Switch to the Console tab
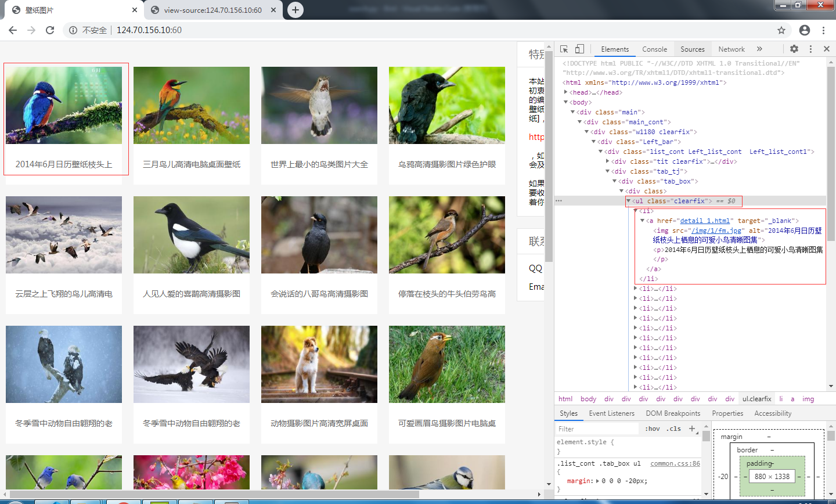836x504 pixels. 654,49
